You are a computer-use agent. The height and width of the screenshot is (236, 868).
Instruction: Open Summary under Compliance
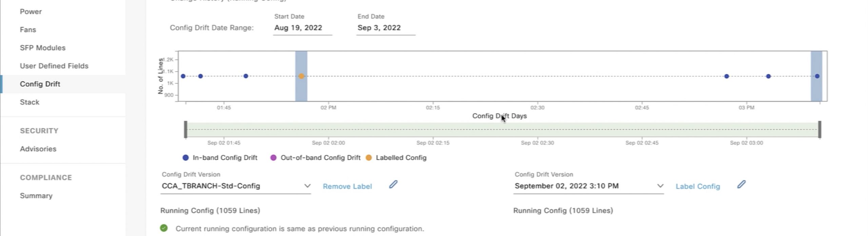pos(36,196)
